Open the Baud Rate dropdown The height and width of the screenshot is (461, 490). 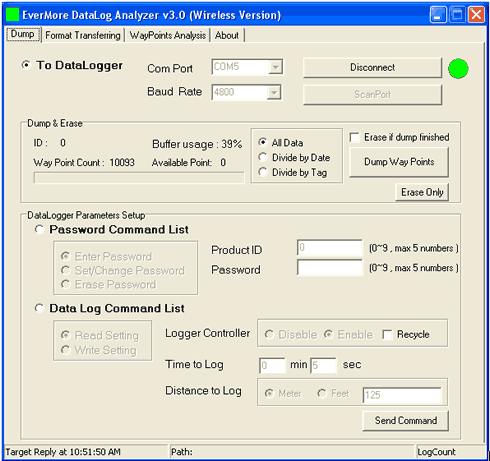tap(274, 92)
